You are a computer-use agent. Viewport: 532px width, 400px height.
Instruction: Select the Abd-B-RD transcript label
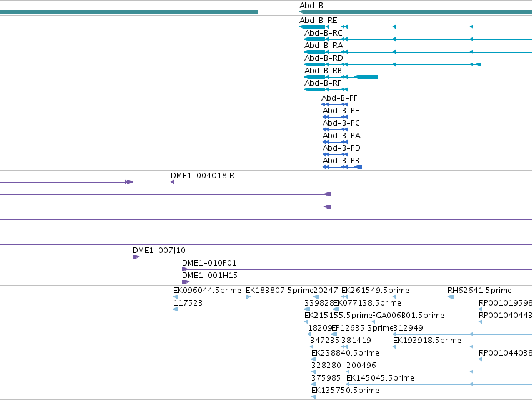pyautogui.click(x=324, y=58)
